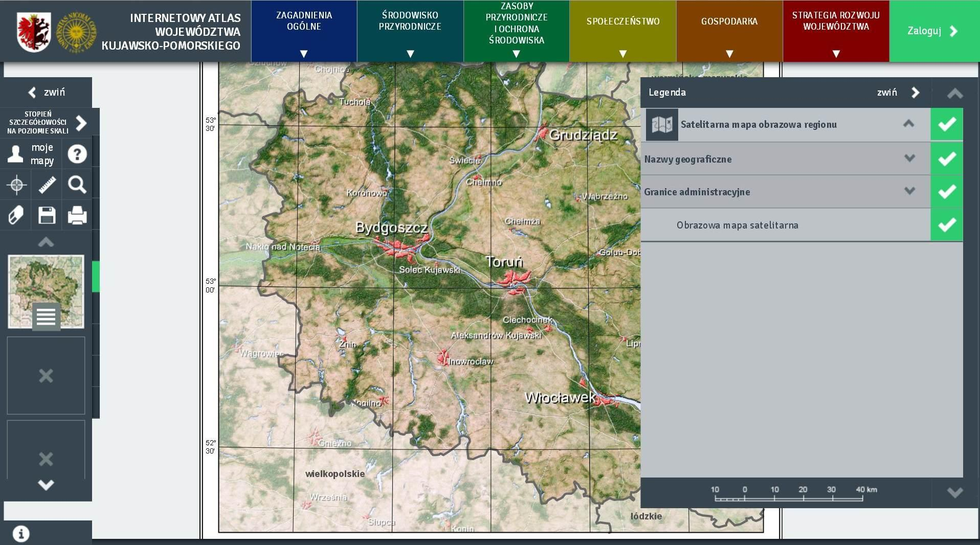Click the university seal logo

click(76, 32)
